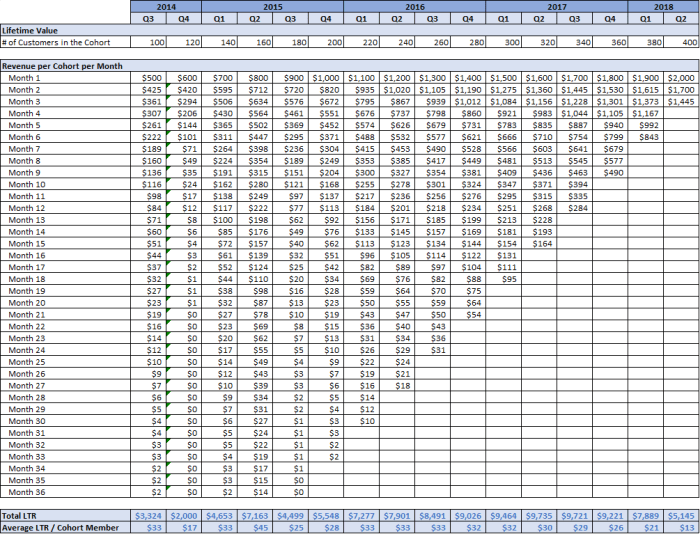
Task: Select the Month 24 row label
Action: click(28, 350)
